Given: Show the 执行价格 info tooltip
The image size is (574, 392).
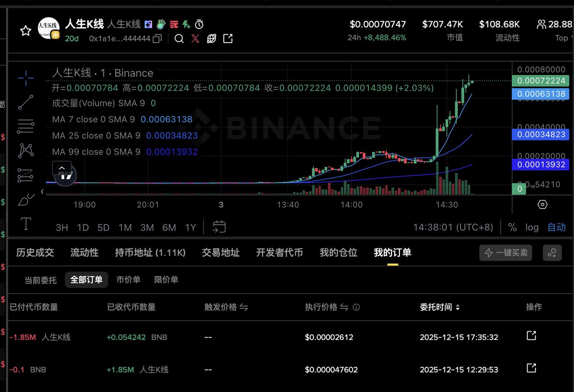Looking at the screenshot, I should click(356, 307).
